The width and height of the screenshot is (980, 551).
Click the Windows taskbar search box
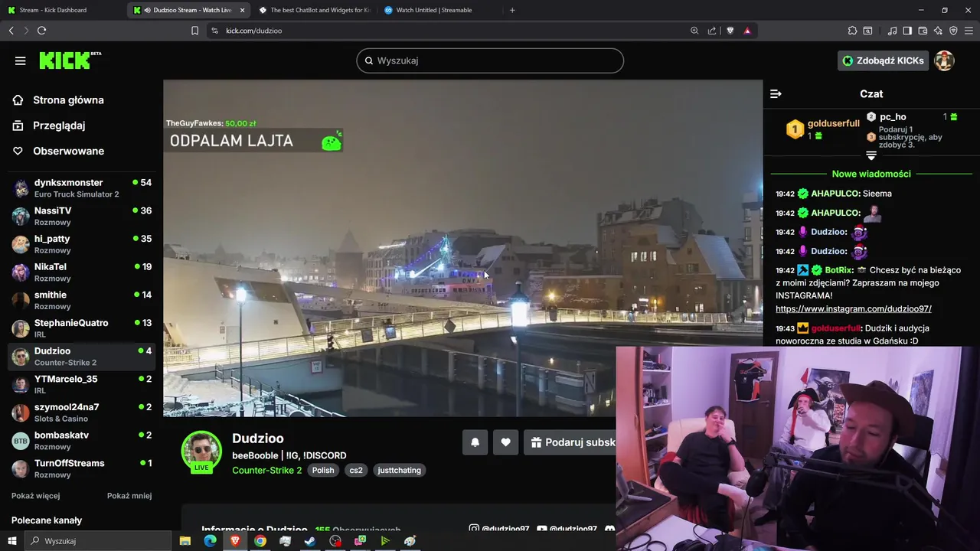click(98, 541)
